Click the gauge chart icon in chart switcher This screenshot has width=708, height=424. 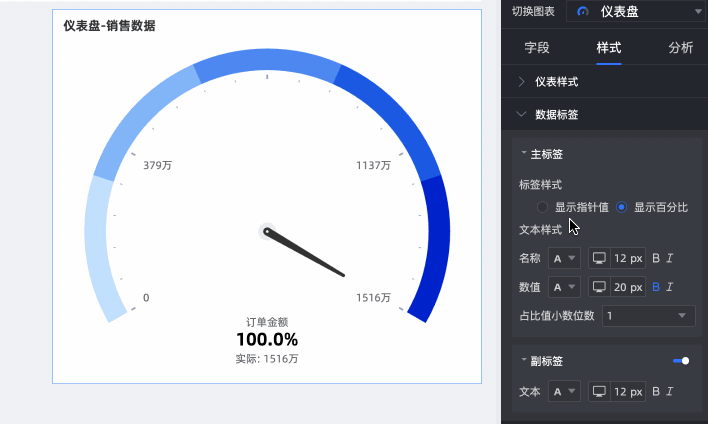[582, 11]
